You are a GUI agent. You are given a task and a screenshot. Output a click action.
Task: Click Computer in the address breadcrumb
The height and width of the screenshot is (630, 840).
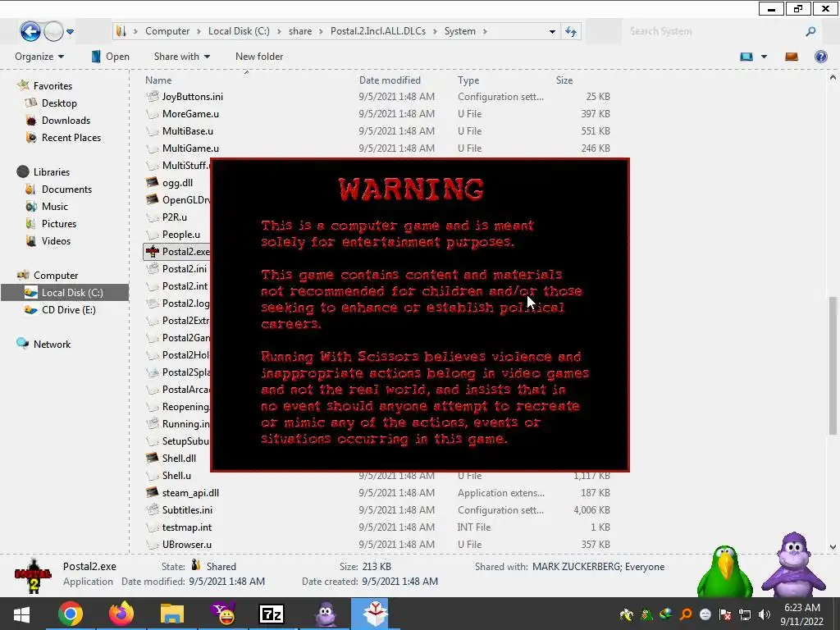[167, 31]
